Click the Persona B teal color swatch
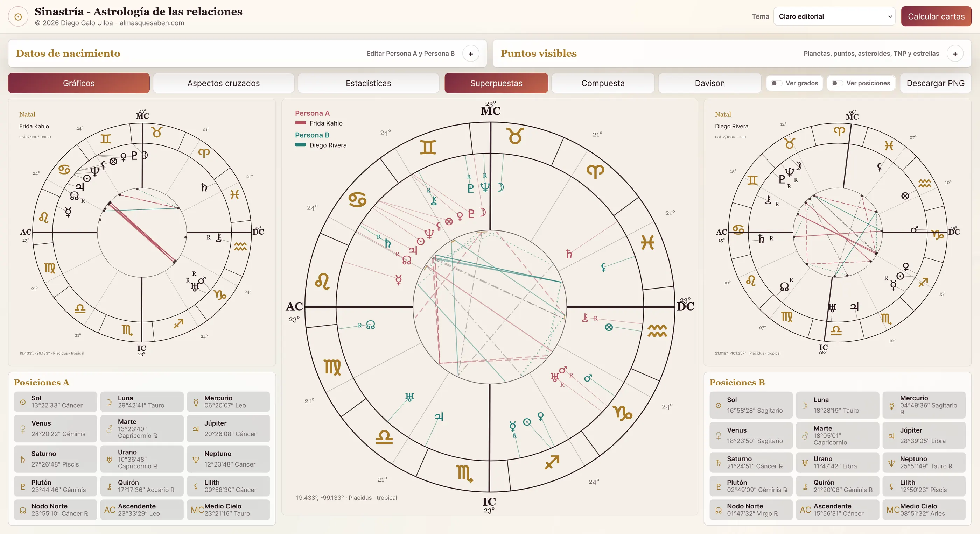 (301, 144)
